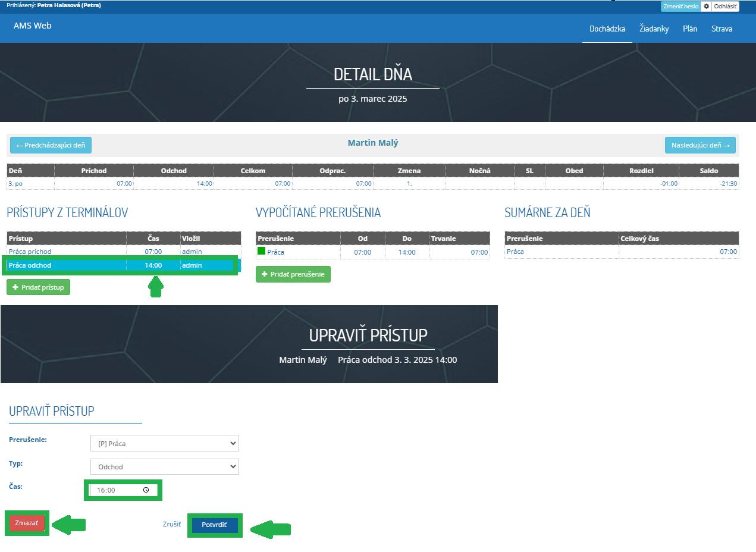756x552 pixels.
Task: Switch to the Žiadanky tab
Action: point(653,29)
